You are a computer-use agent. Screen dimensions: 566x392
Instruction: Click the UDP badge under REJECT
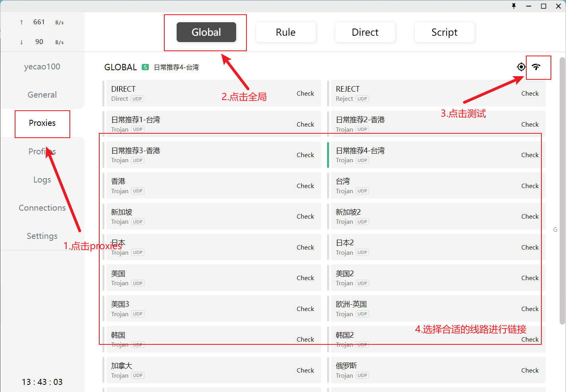(x=362, y=99)
